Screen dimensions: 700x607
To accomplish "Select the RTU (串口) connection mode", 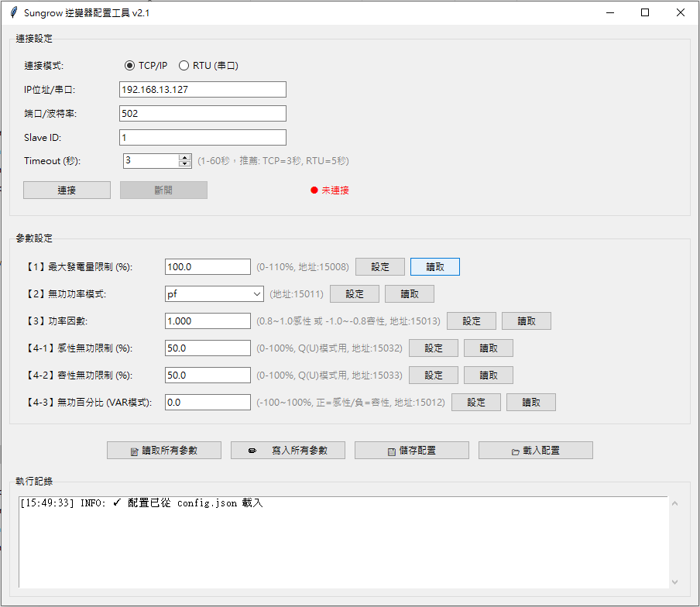I will point(184,66).
